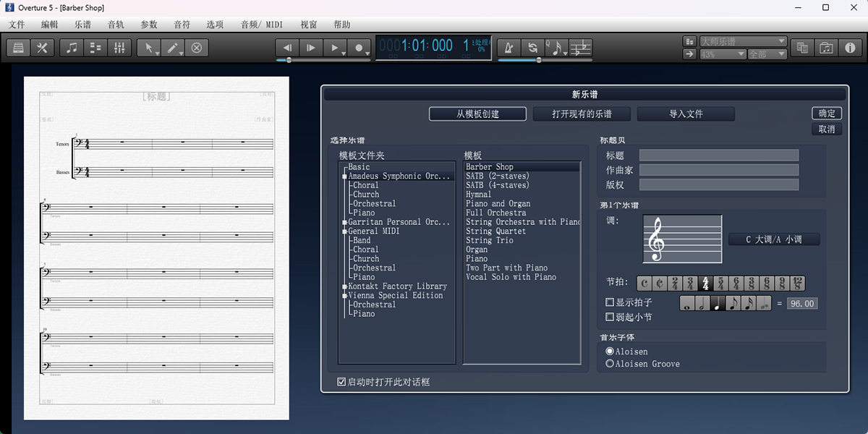This screenshot has width=868, height=434.
Task: Uncheck 启动时打开此对话框 checkbox
Action: tap(341, 382)
